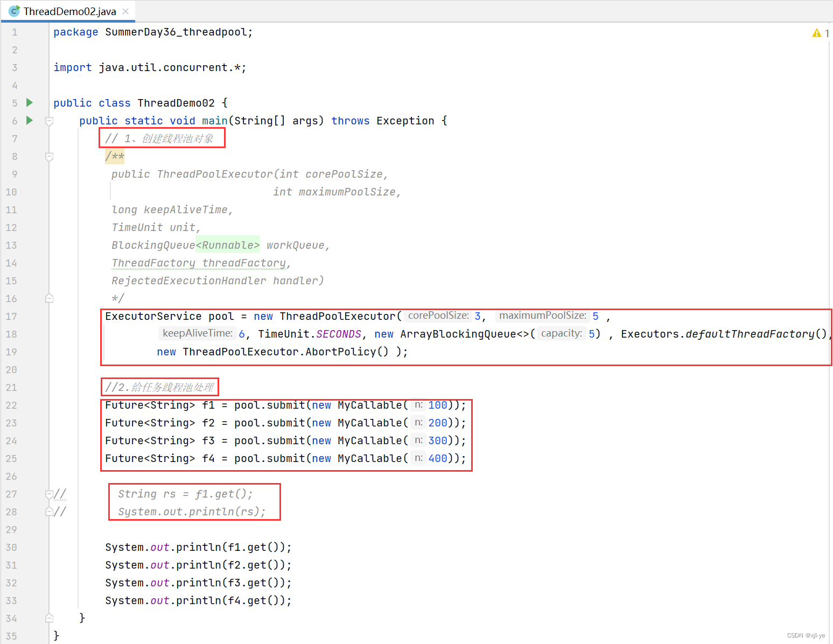
Task: Run class ThreadDemo02 via the gutter arrow at line 5
Action: point(30,103)
